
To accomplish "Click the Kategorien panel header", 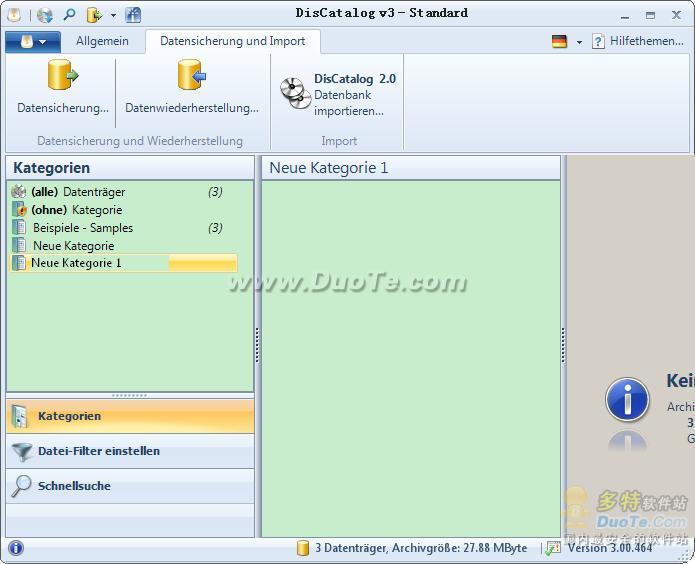I will 130,168.
